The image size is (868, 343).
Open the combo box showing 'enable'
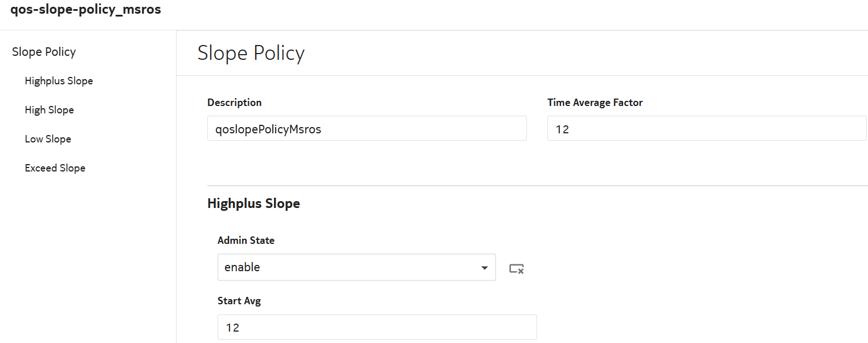pyautogui.click(x=347, y=267)
